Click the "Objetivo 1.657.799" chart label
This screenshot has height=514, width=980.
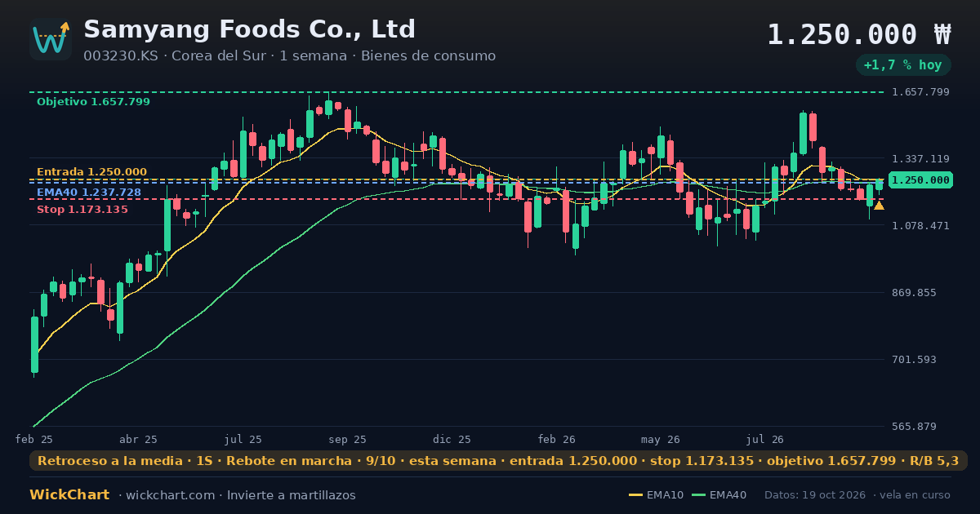(x=93, y=102)
